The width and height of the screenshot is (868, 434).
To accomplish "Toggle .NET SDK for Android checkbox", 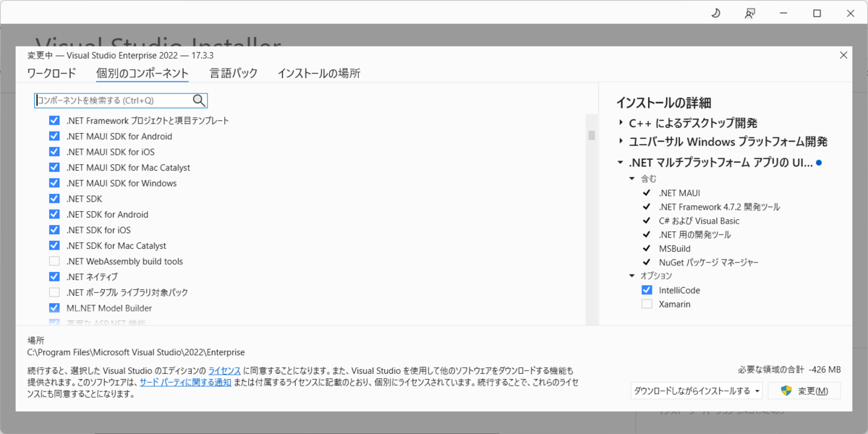I will 54,214.
